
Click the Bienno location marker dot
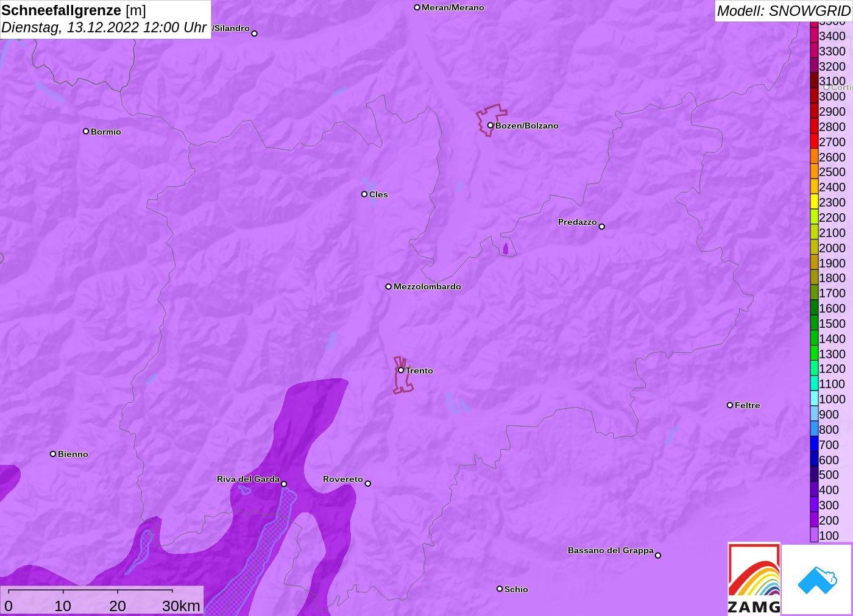click(x=53, y=454)
